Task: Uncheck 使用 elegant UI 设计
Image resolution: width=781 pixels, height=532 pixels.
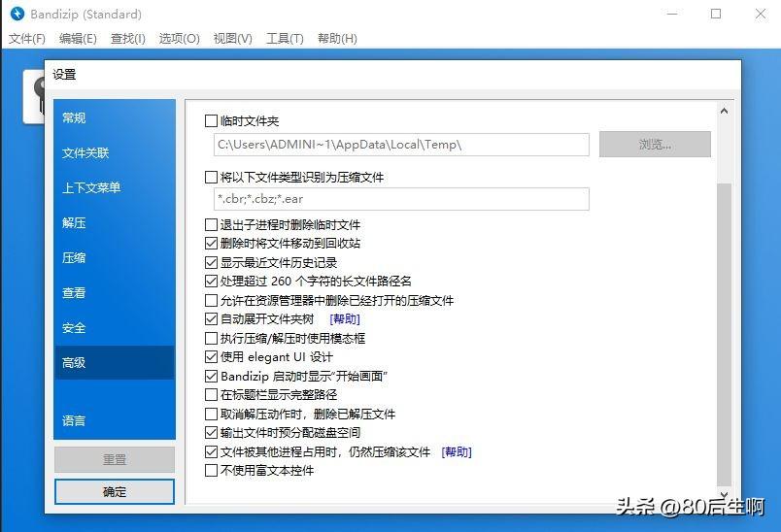Action: click(211, 357)
